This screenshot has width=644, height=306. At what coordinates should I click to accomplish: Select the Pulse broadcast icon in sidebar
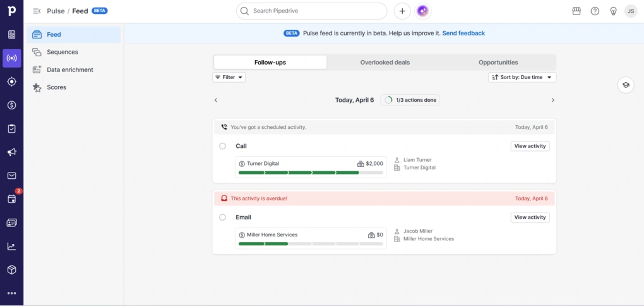pyautogui.click(x=11, y=58)
